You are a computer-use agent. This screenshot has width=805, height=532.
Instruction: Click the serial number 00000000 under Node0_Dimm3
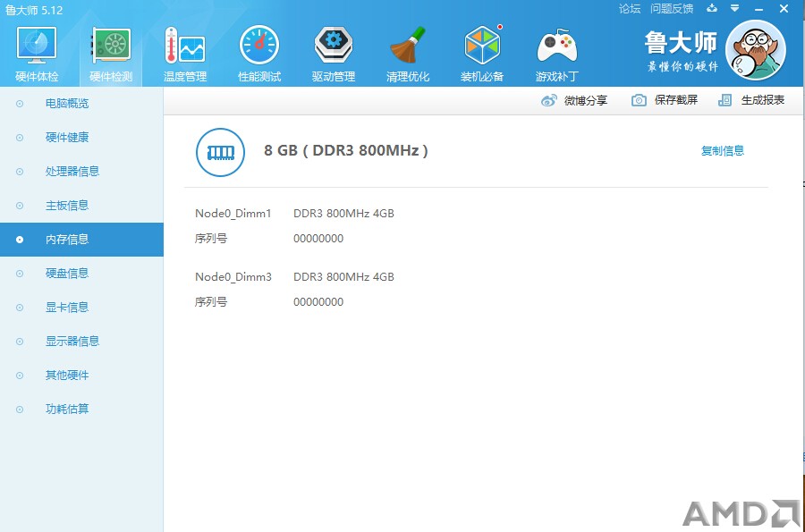(318, 302)
